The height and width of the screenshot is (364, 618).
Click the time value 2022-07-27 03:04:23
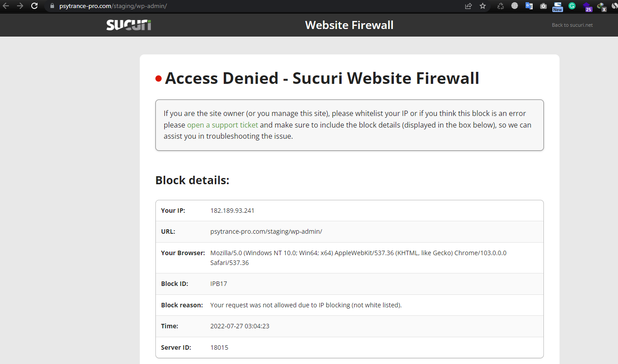(x=240, y=326)
